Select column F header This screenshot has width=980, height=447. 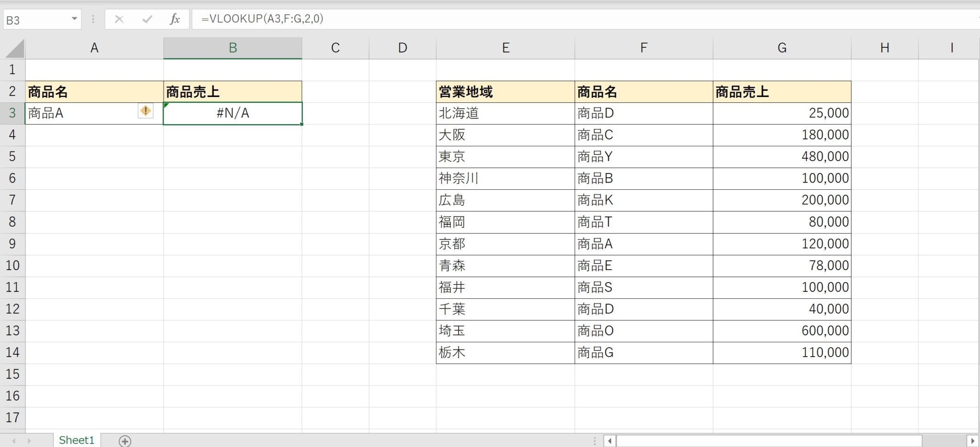[x=643, y=48]
